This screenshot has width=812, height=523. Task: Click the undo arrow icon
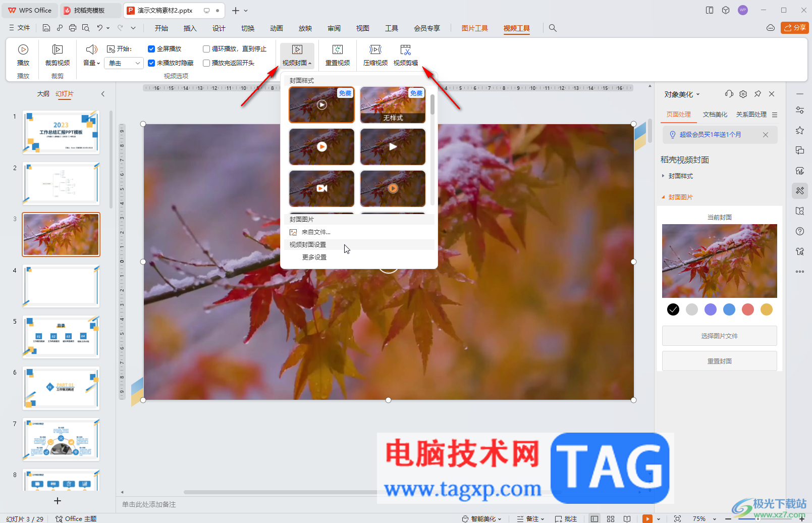point(99,28)
